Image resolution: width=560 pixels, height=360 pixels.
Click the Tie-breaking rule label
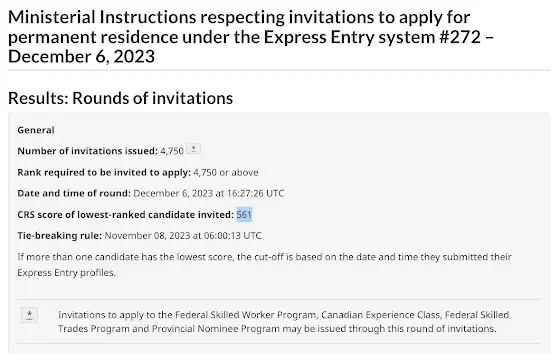[60, 235]
